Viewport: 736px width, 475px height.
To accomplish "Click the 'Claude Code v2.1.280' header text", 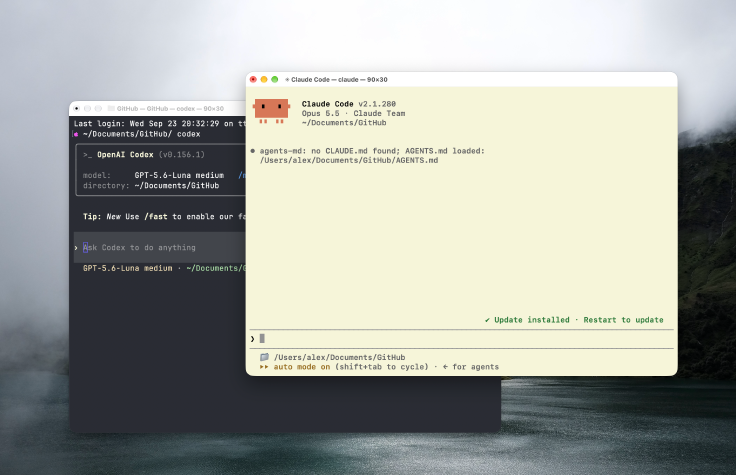I will tap(349, 104).
